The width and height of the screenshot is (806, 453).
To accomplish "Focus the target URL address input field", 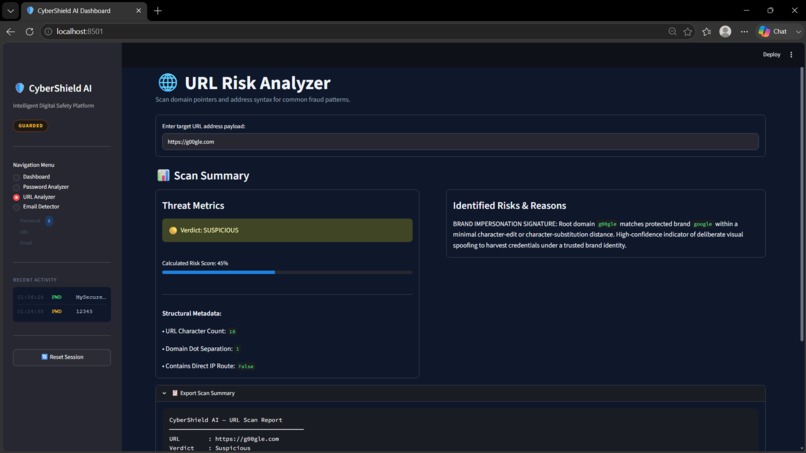I will (460, 142).
